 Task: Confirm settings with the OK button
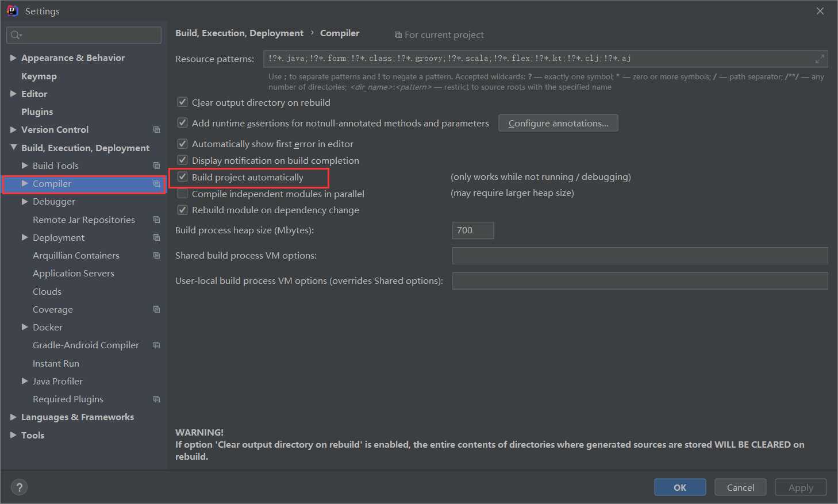click(x=680, y=487)
